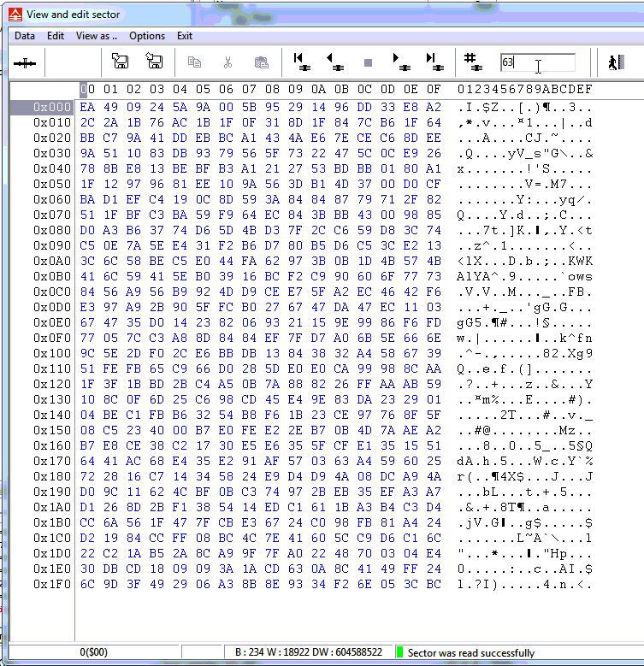Click the Paste clipboard icon
Screen dimensions: 644x666
pos(261,62)
